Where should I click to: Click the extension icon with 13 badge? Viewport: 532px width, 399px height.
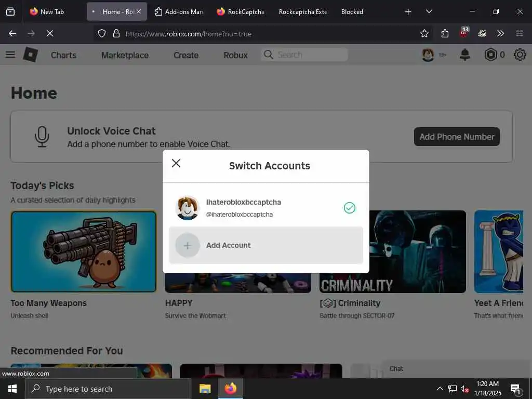point(464,33)
